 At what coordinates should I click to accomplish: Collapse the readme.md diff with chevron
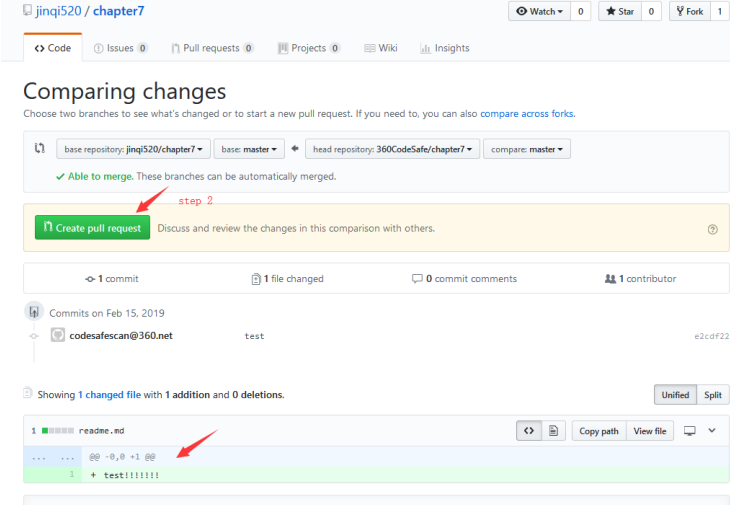pos(712,431)
